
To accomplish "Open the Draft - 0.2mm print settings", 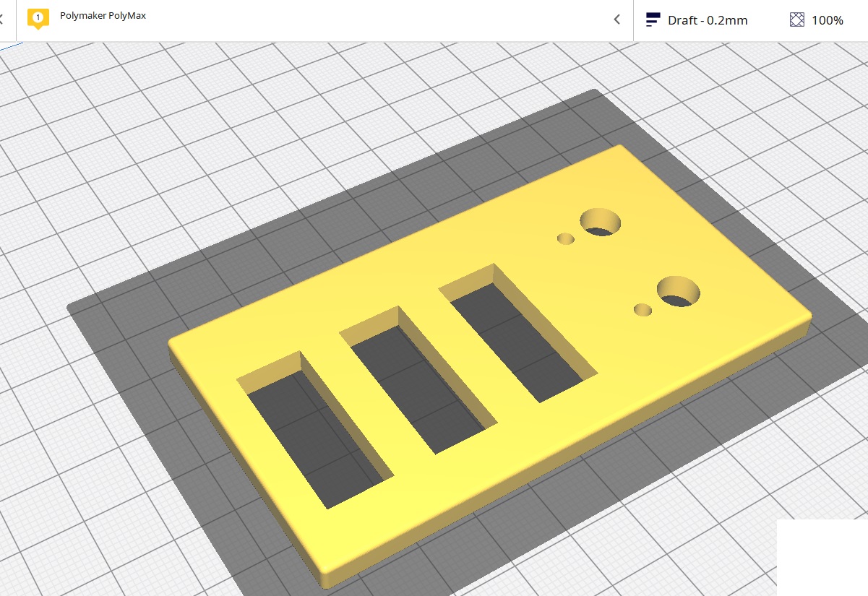I will click(x=707, y=20).
